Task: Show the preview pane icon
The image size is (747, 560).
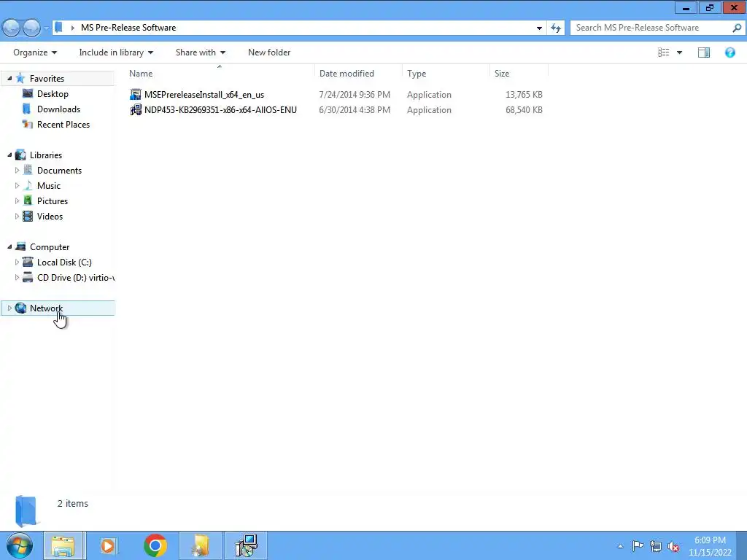Action: click(x=704, y=52)
